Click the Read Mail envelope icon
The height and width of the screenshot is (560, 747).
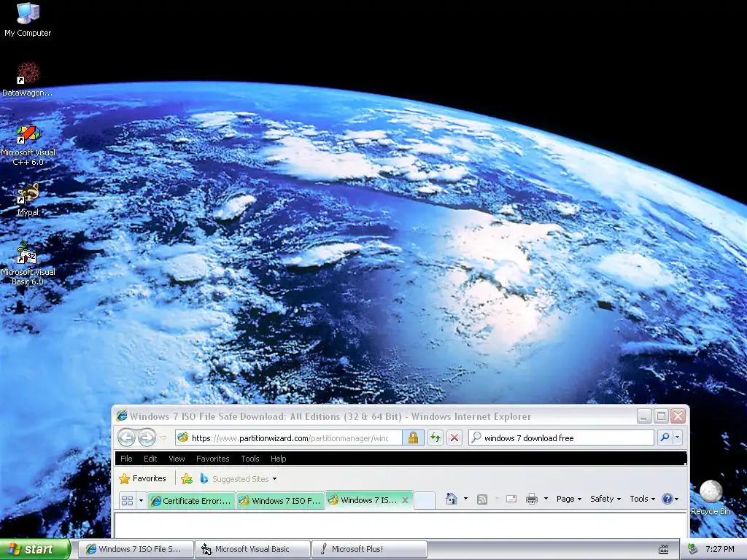(x=511, y=499)
